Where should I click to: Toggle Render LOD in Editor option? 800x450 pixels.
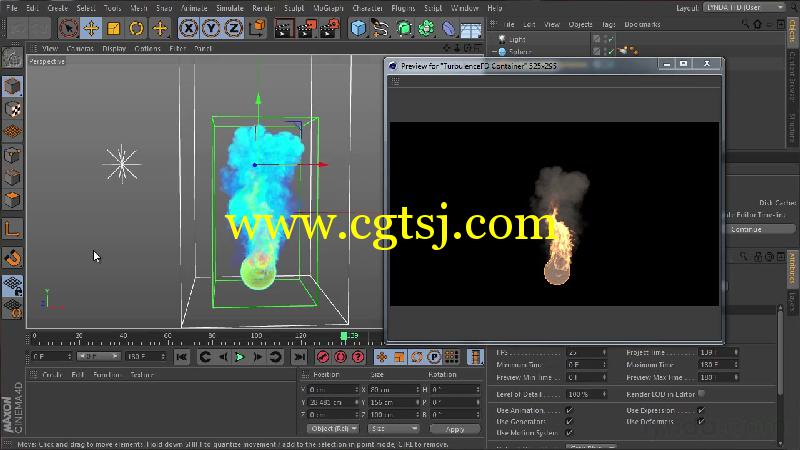[x=702, y=394]
